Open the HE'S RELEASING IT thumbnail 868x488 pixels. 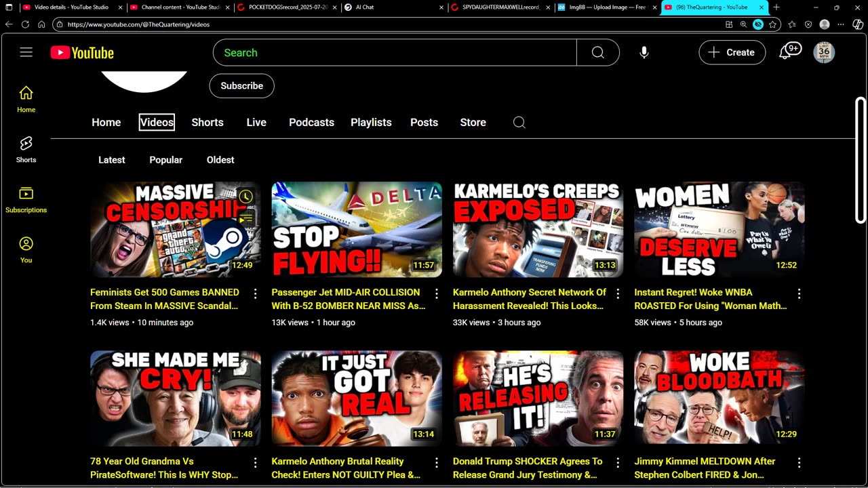[538, 399]
